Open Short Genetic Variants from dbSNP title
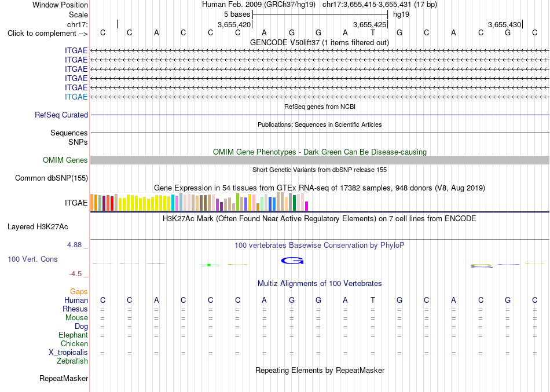This screenshot has height=392, width=550. (320, 170)
